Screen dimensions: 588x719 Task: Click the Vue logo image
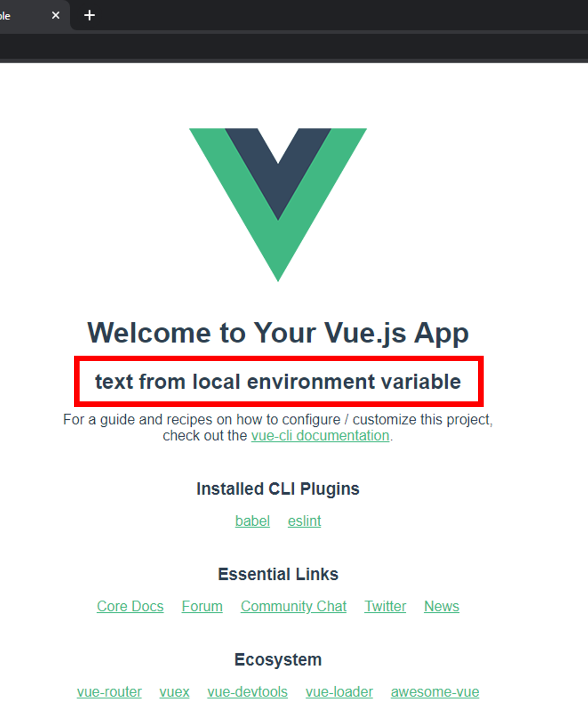[278, 205]
